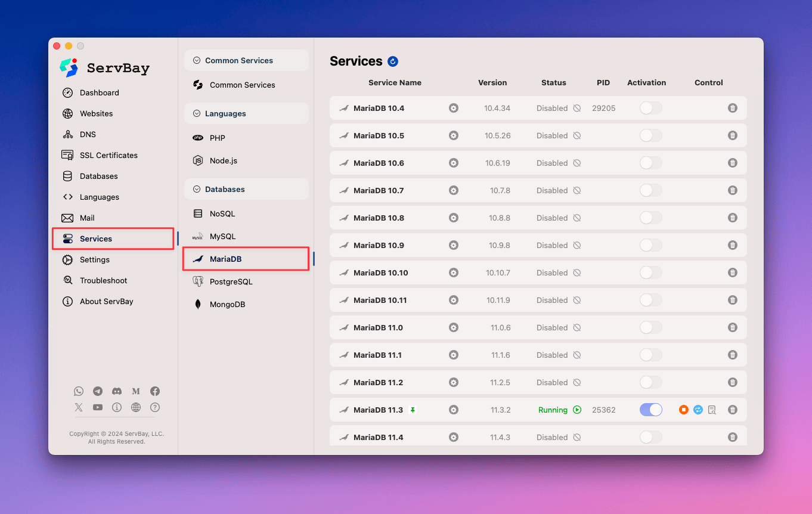The width and height of the screenshot is (812, 514).
Task: Collapse the Common Services section
Action: [x=197, y=60]
